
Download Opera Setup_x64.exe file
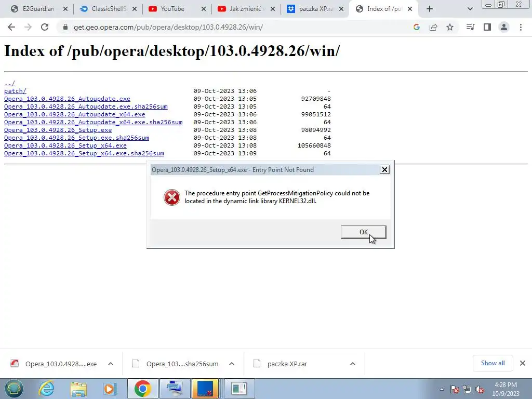click(65, 145)
